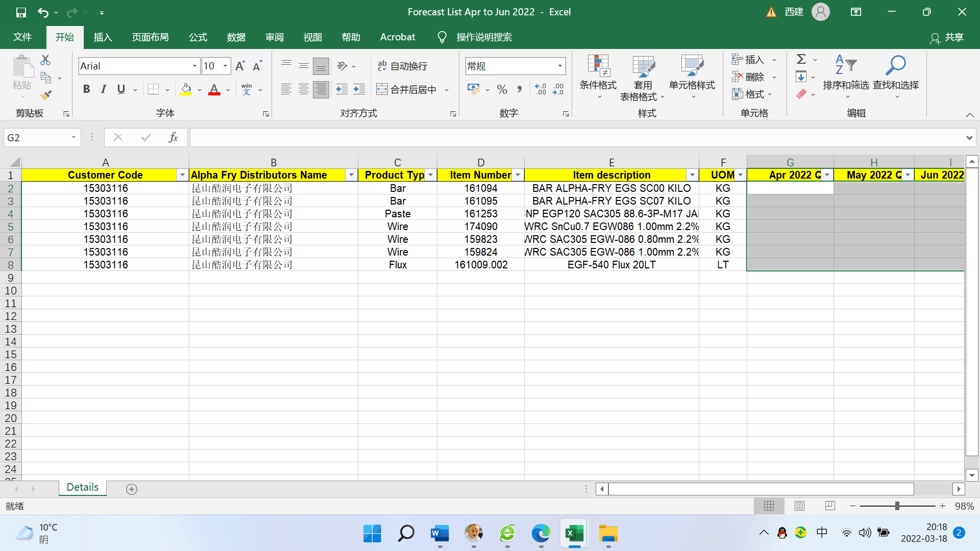Switch to the 公式 (Formulas) tab
980x551 pixels.
point(198,37)
